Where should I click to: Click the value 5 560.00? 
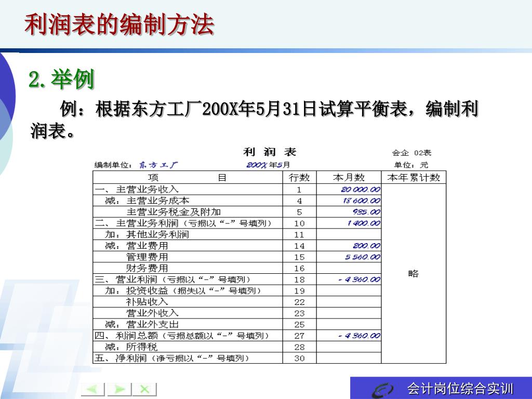pos(362,257)
